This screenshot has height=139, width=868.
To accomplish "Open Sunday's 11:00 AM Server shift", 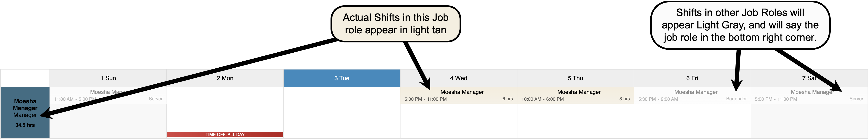I will [108, 95].
